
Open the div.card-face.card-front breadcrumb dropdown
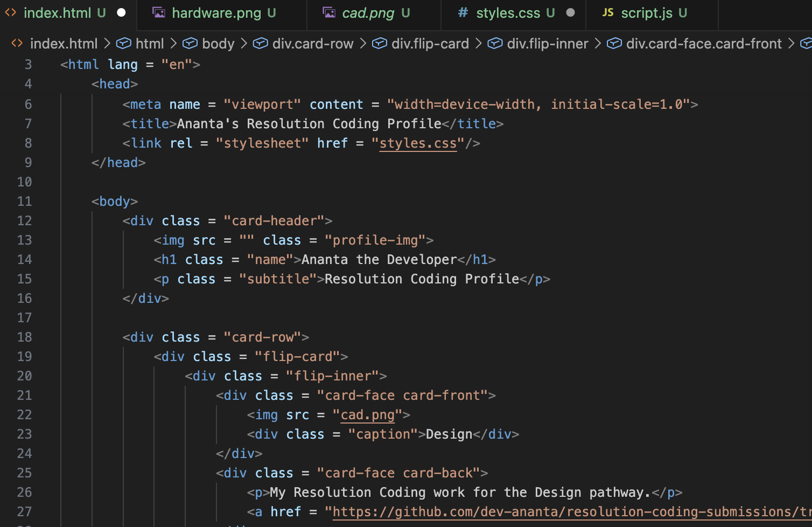click(704, 44)
